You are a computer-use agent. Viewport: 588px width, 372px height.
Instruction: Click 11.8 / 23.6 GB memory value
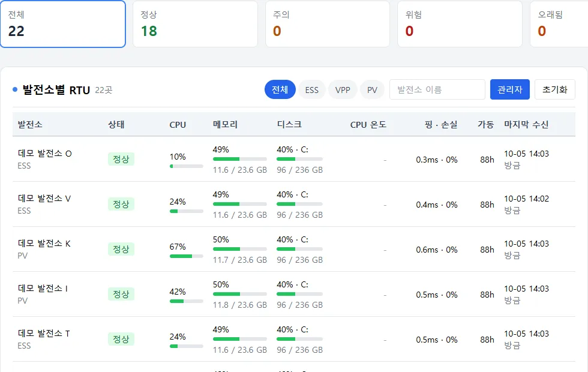click(240, 305)
